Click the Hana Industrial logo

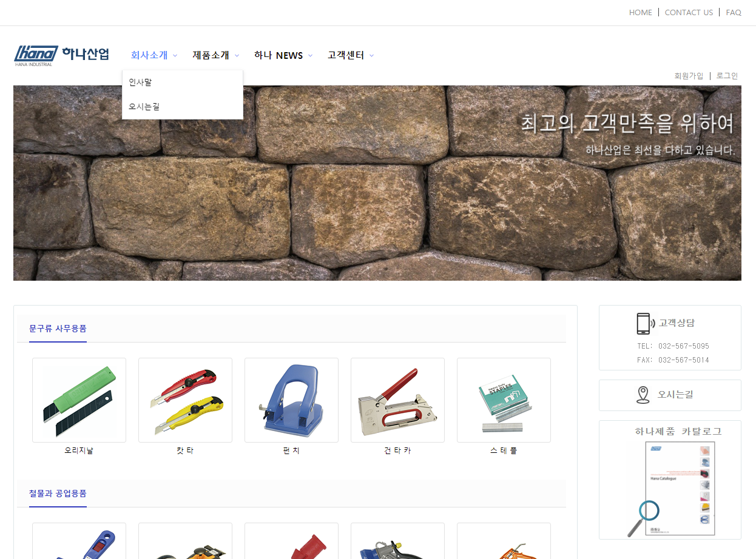(61, 55)
